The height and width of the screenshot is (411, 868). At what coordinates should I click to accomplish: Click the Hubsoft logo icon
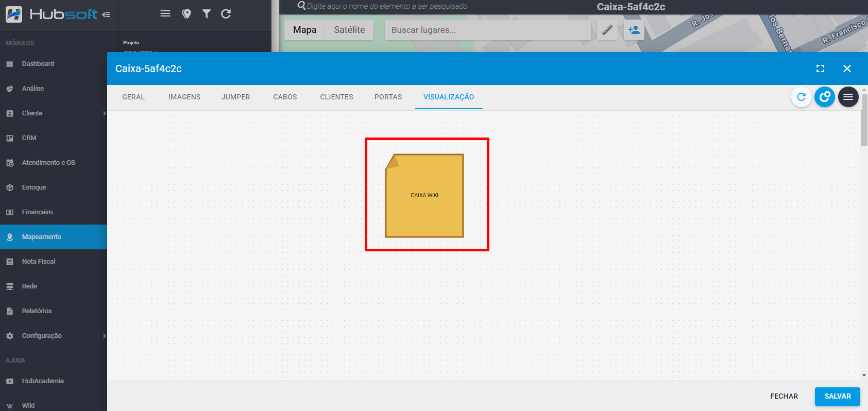pos(14,14)
